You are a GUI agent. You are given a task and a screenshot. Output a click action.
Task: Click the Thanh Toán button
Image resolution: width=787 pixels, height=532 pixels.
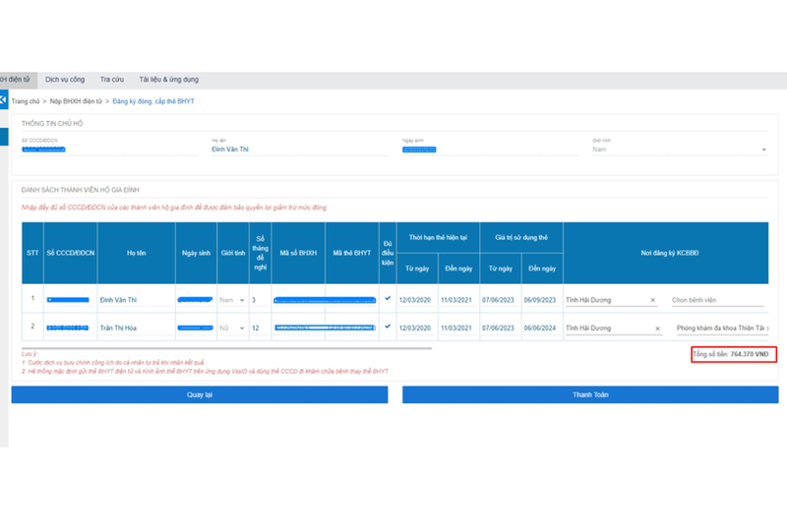(x=590, y=394)
